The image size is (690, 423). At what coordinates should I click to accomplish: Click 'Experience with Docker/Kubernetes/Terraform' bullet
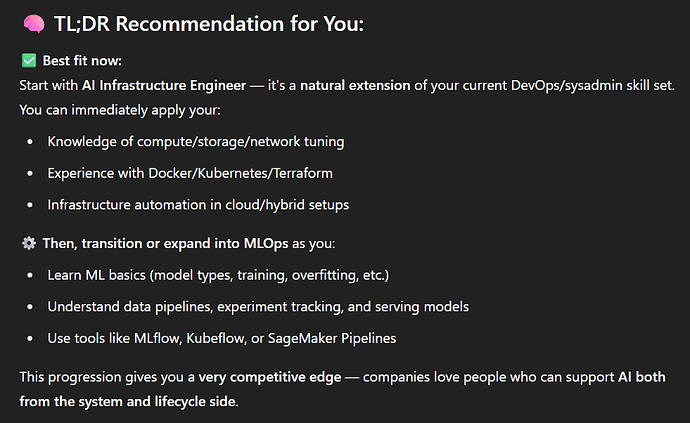190,173
